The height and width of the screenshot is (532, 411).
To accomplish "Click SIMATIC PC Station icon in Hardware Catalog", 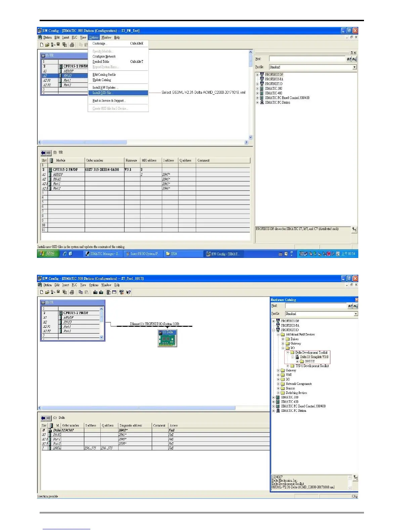I will point(278,410).
